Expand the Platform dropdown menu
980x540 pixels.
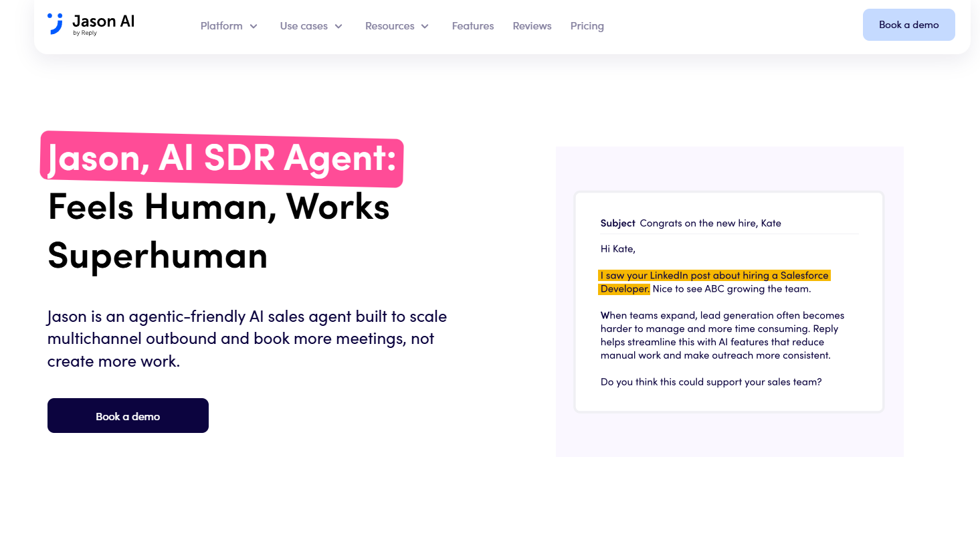(229, 26)
